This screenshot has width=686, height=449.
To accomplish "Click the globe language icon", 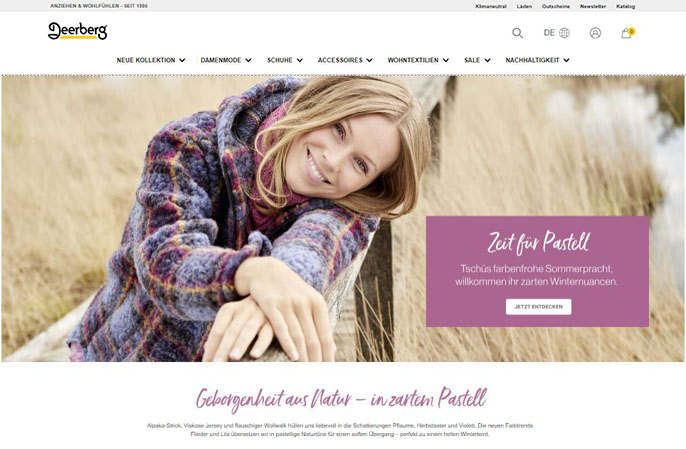I will click(564, 33).
